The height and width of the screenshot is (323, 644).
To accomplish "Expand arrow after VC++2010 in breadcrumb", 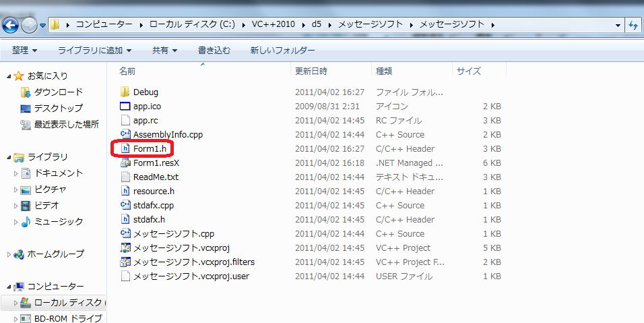I will coord(304,25).
